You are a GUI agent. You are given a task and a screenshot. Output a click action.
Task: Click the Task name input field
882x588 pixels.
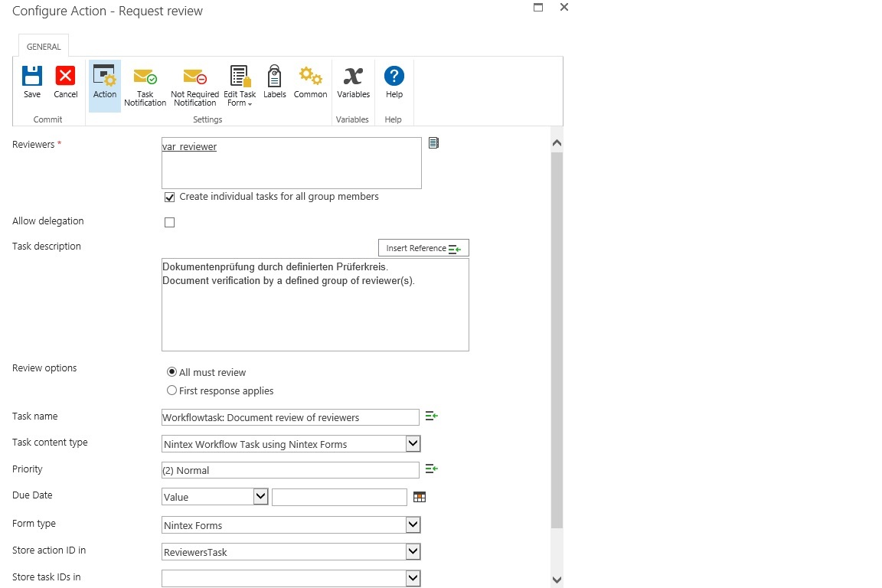pos(290,417)
